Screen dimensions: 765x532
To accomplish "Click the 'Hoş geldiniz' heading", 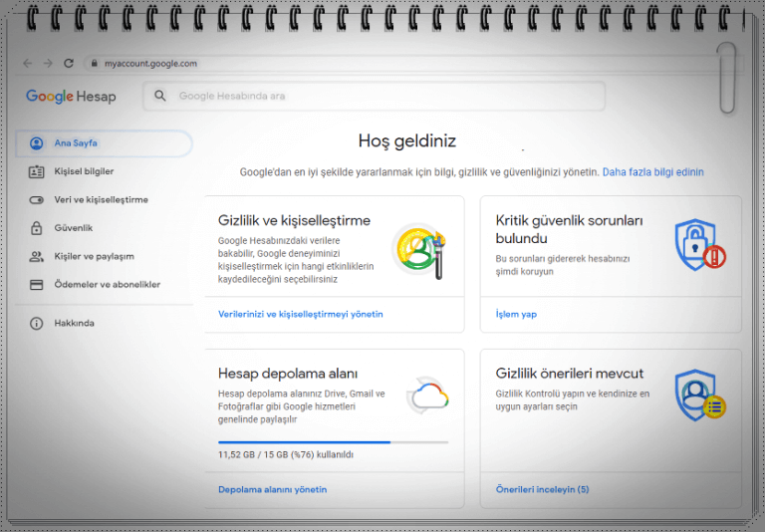I will coord(406,141).
